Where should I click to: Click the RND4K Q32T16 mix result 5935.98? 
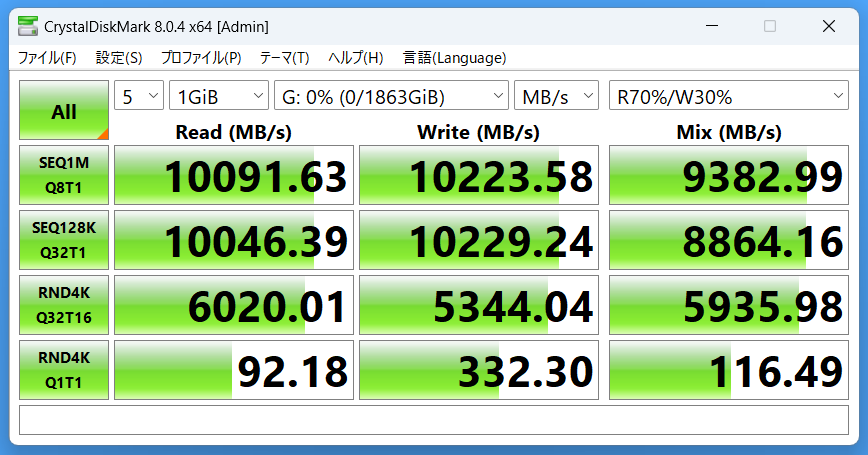(728, 305)
